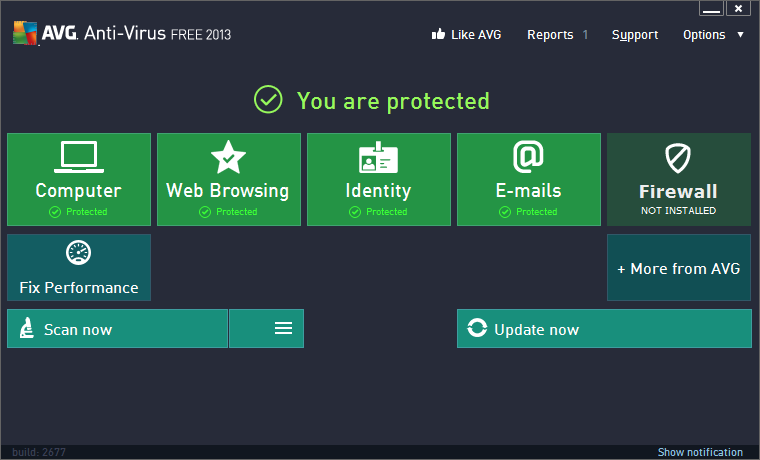Click the AVG logo in the header

tap(25, 34)
